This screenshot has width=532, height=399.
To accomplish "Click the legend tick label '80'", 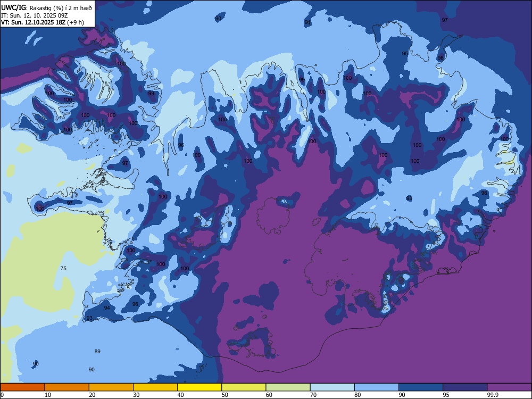I will 358,395.
